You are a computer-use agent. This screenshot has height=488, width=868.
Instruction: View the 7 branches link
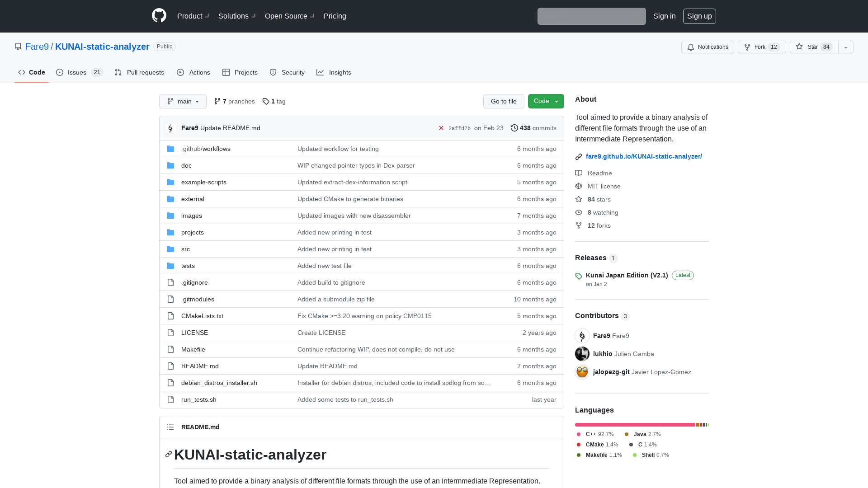tap(235, 101)
